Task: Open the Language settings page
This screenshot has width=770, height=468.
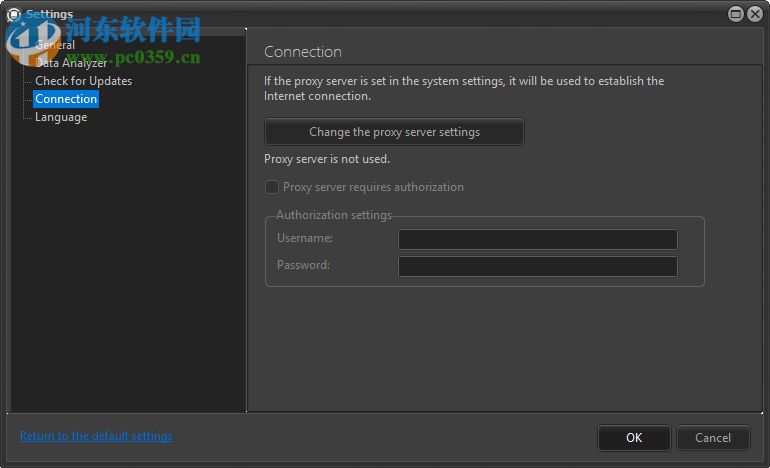Action: 61,117
